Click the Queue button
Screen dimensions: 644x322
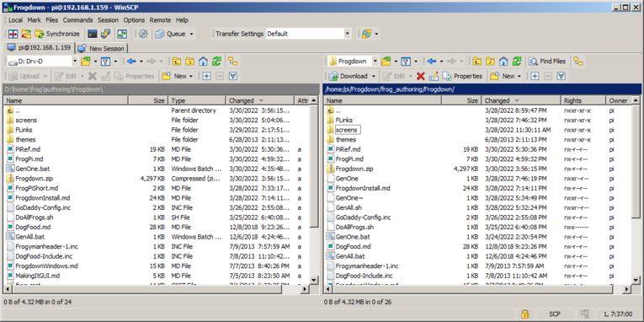click(171, 34)
